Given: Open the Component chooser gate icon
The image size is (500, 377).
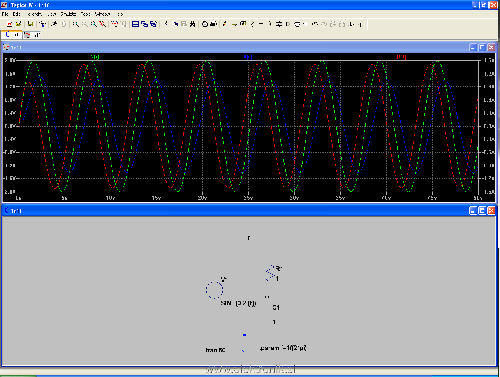Looking at the screenshot, I should [288, 24].
